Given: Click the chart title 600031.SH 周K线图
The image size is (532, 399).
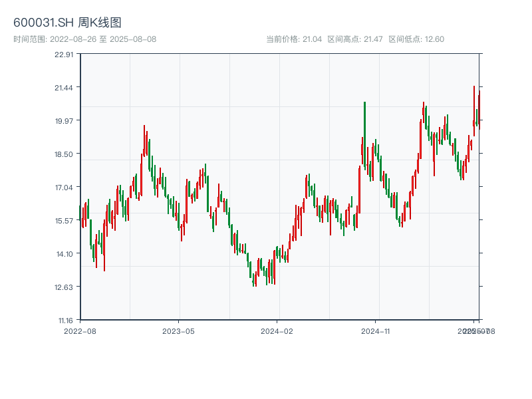Looking at the screenshot, I should click(x=67, y=23).
